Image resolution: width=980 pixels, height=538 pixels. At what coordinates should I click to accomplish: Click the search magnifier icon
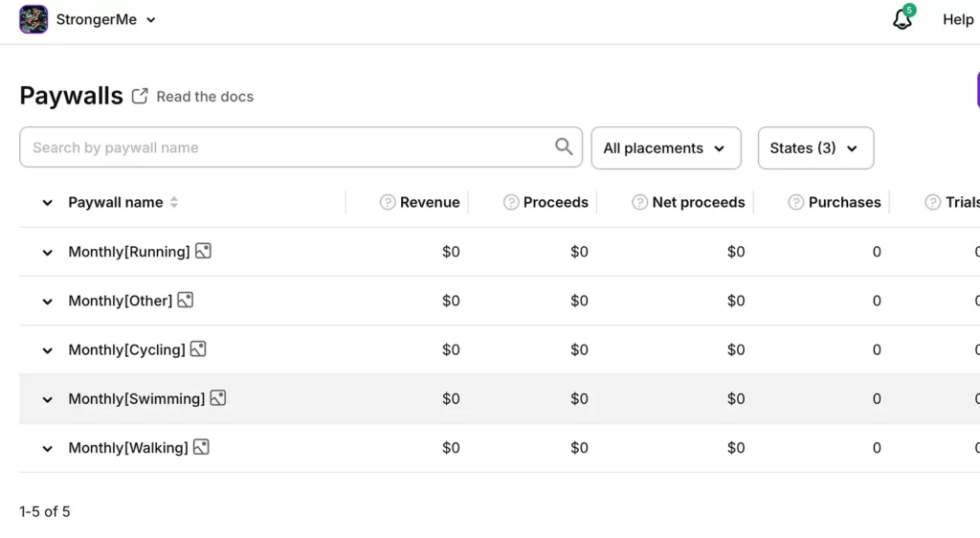coord(564,146)
